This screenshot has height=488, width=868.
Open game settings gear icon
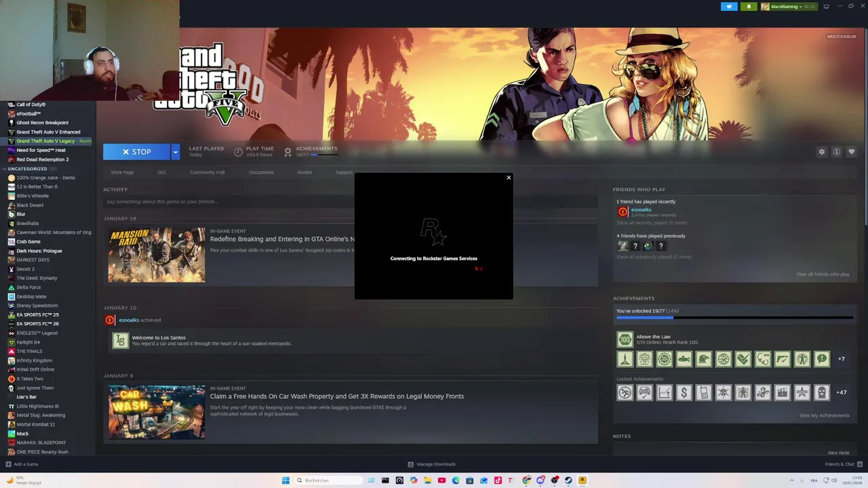pos(822,152)
